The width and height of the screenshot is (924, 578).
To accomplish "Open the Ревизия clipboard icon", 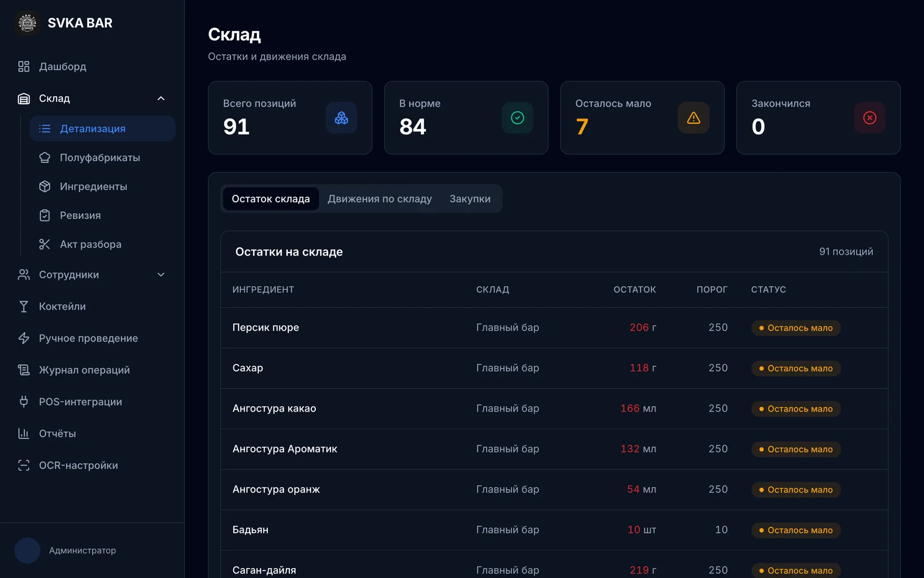I will 44,216.
